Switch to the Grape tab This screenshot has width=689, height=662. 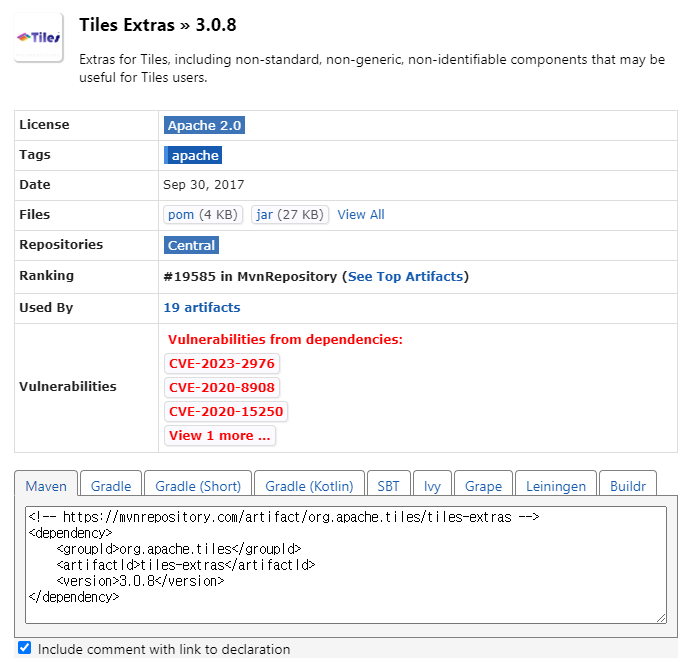point(483,486)
